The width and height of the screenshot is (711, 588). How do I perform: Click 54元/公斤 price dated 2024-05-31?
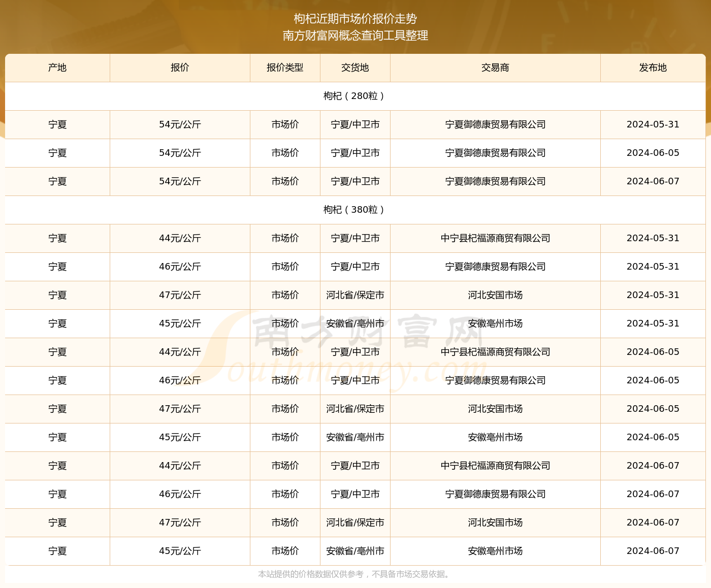[x=180, y=124]
